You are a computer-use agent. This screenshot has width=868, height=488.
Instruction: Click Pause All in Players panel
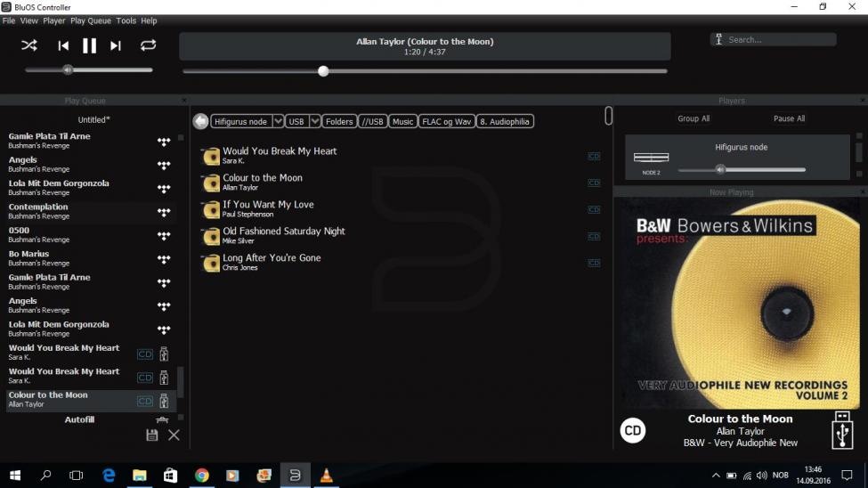[x=789, y=118]
